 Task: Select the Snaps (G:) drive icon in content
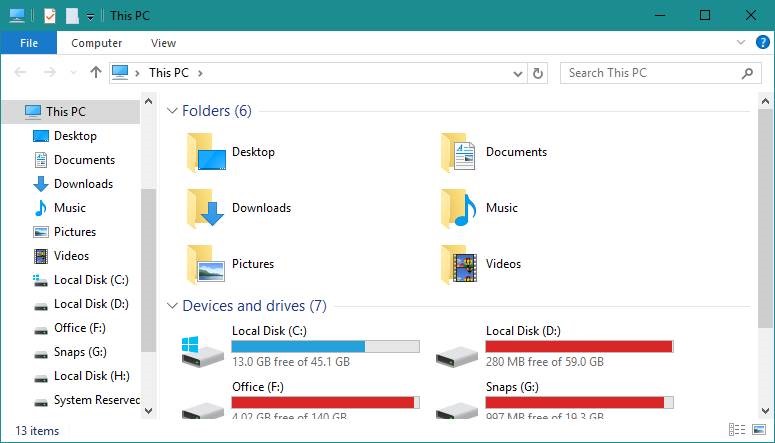coord(457,410)
